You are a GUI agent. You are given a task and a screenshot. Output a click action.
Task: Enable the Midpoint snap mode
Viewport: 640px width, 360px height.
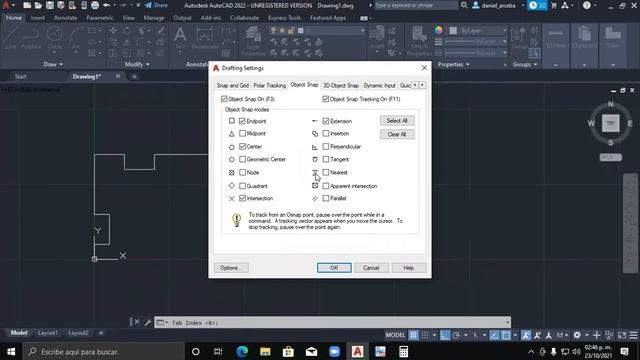click(x=242, y=133)
